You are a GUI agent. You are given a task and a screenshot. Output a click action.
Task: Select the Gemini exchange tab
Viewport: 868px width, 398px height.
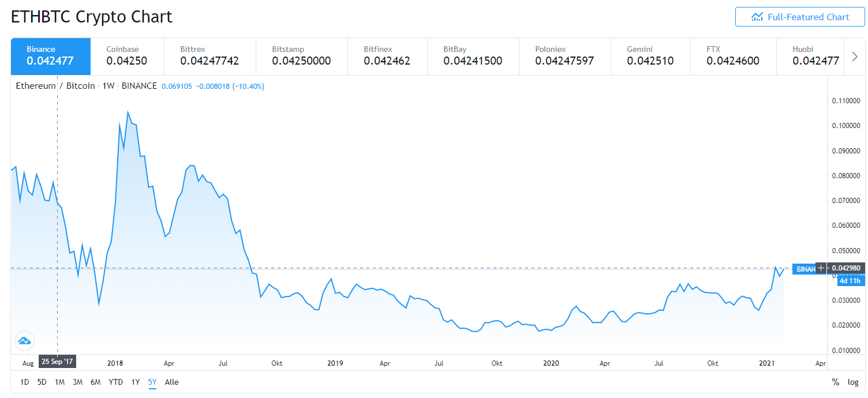[x=650, y=56]
